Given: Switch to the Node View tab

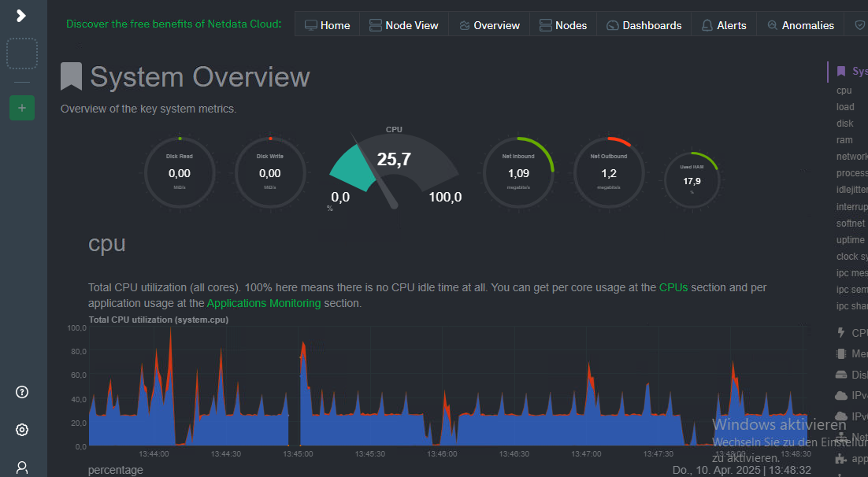Looking at the screenshot, I should tap(403, 25).
